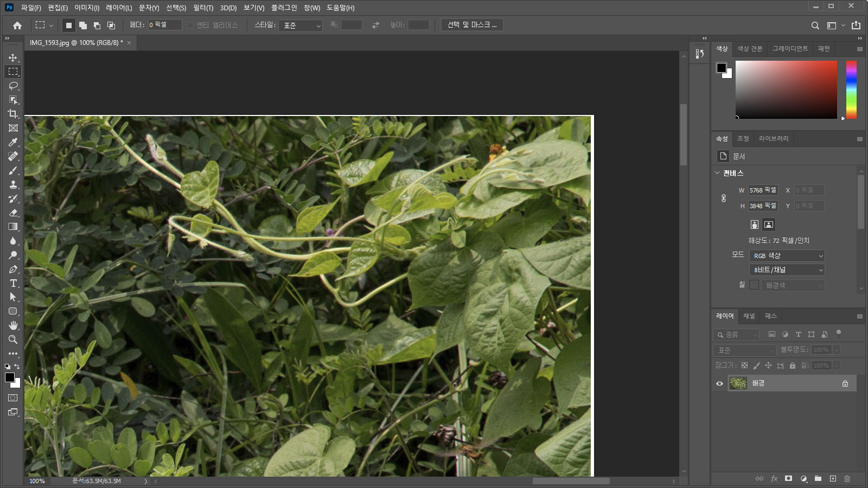Open the RGB 색상 mode dropdown
The height and width of the screenshot is (488, 868).
click(x=787, y=256)
